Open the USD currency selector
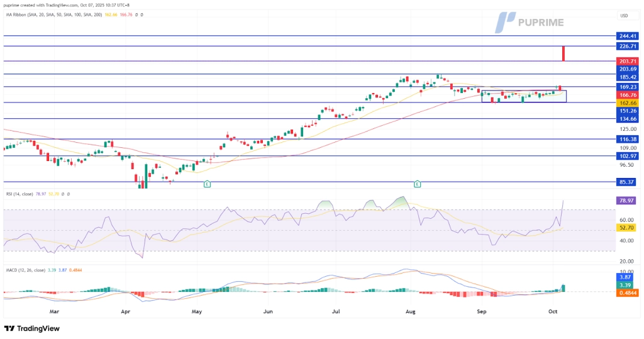This screenshot has width=644, height=339. [624, 15]
